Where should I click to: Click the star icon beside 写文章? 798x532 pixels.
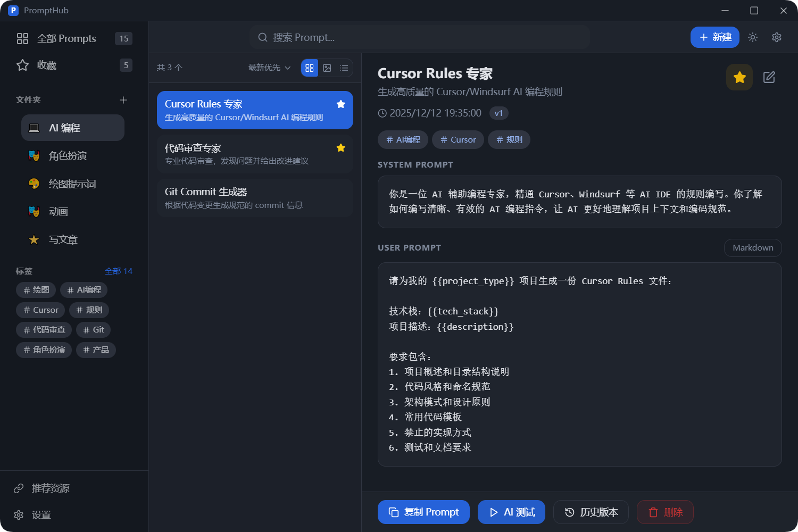34,239
